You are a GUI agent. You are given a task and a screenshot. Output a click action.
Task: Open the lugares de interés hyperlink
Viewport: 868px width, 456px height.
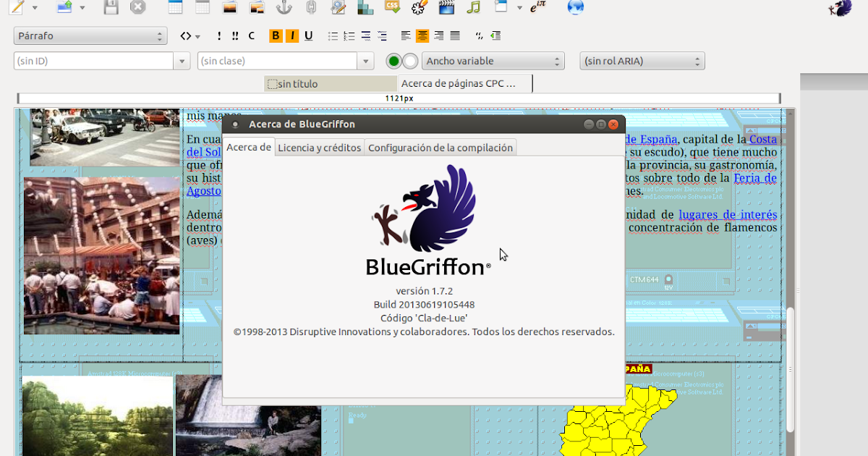pos(728,214)
